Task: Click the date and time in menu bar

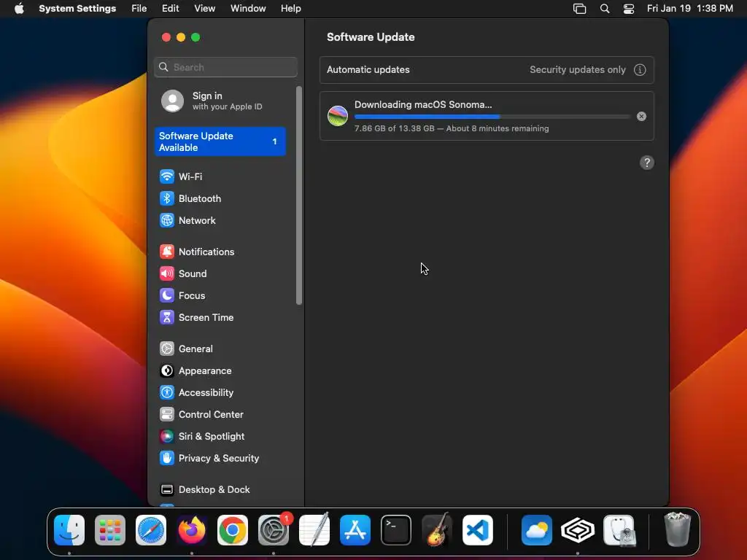Action: pyautogui.click(x=690, y=9)
